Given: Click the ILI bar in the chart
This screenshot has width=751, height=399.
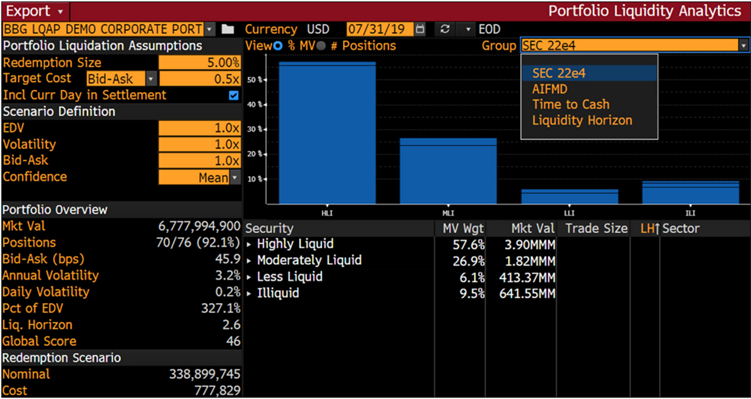Looking at the screenshot, I should [690, 193].
